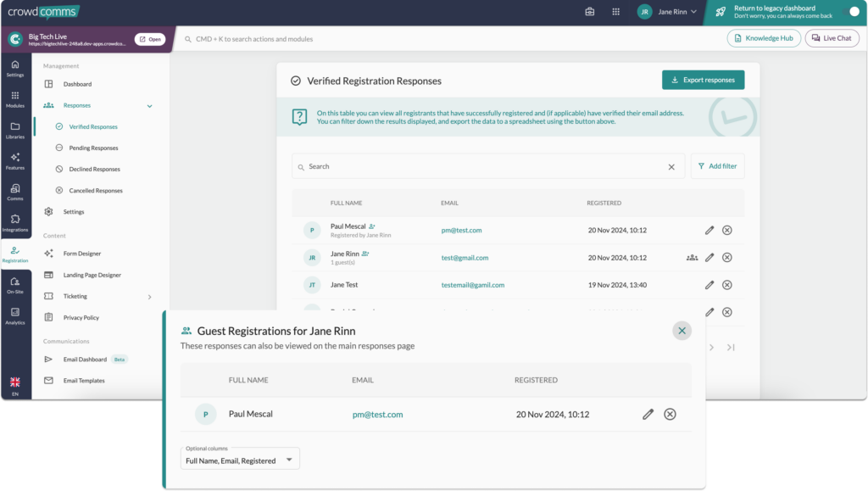Screen dimensions: 868x491
Task: Open the Modules sidebar icon
Action: click(x=15, y=99)
